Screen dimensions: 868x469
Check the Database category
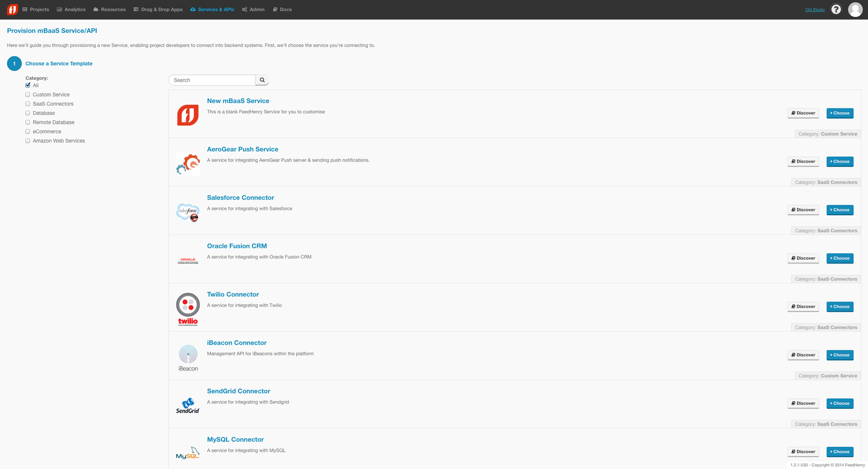[x=28, y=113]
